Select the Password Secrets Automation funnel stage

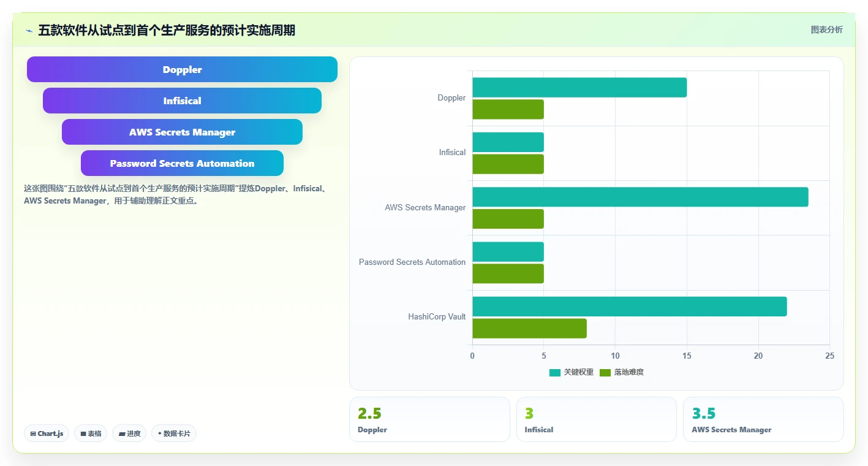point(182,163)
